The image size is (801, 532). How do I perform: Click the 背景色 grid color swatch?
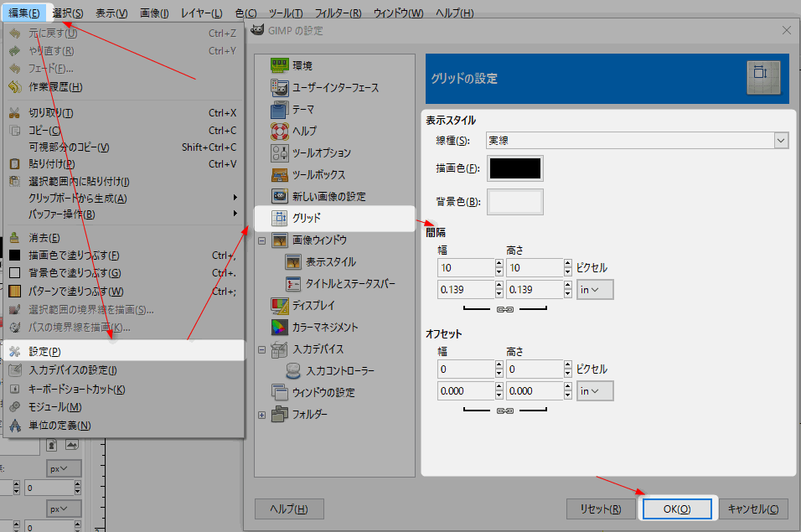coord(515,202)
